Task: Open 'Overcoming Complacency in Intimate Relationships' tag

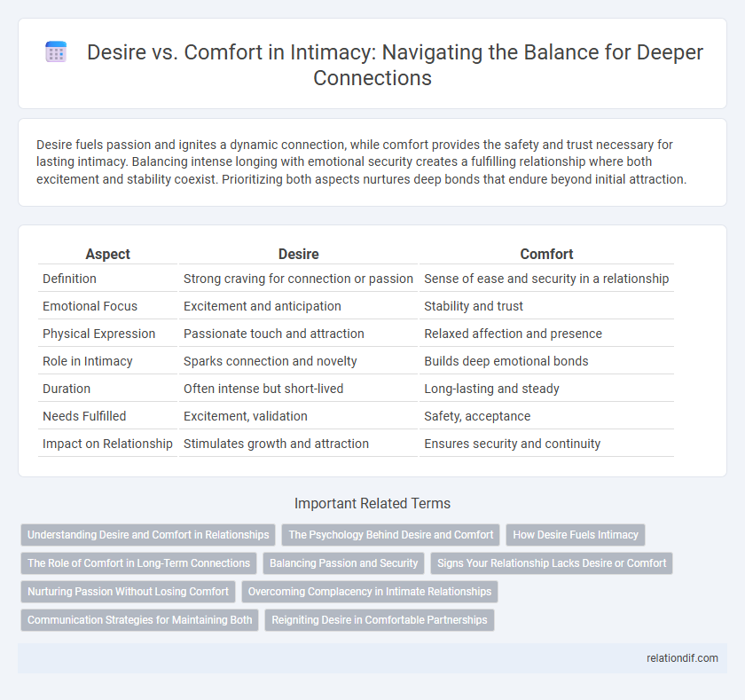Action: (370, 592)
